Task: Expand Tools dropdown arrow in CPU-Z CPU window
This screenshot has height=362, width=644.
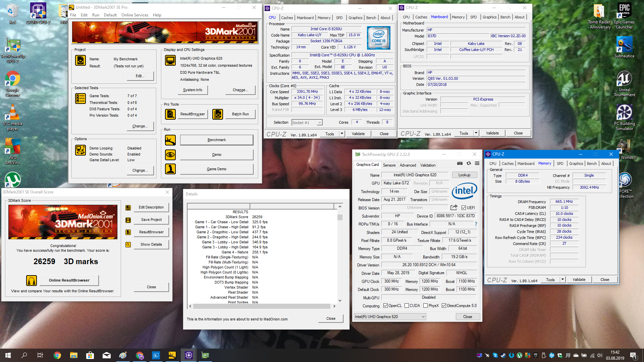Action: (342, 134)
